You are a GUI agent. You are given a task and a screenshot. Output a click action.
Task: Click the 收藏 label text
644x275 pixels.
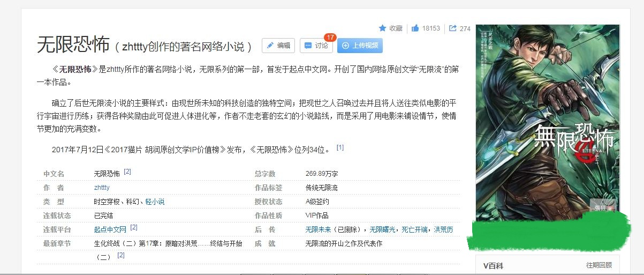tap(396, 28)
